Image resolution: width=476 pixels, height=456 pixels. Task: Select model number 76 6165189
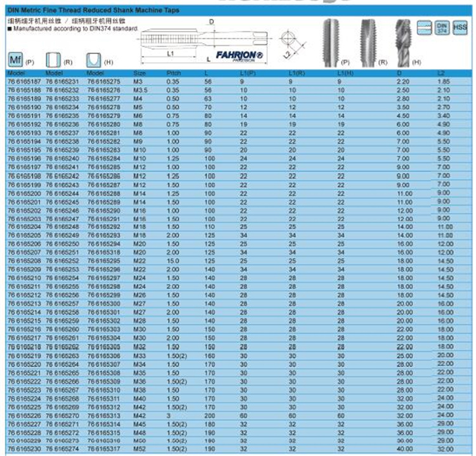point(24,98)
